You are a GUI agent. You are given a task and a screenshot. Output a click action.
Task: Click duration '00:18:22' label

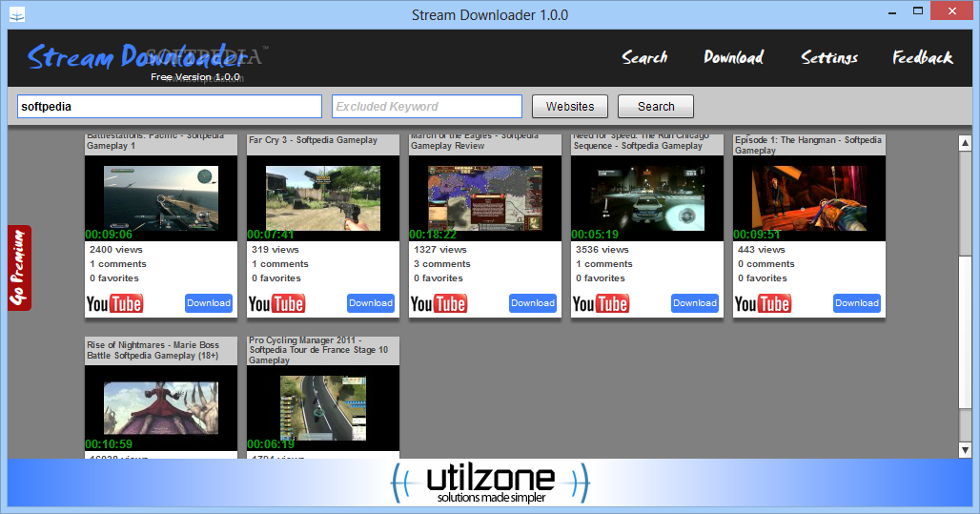click(x=433, y=235)
